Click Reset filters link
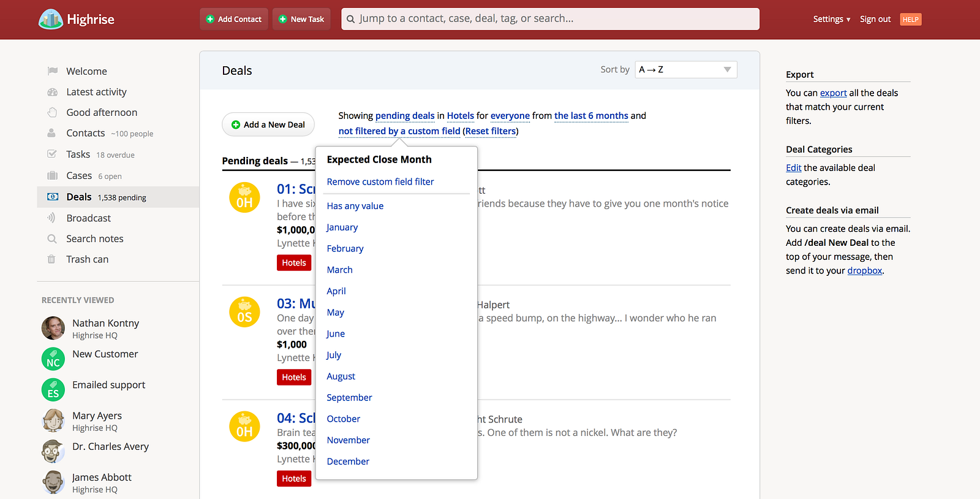The width and height of the screenshot is (980, 499). [x=491, y=131]
